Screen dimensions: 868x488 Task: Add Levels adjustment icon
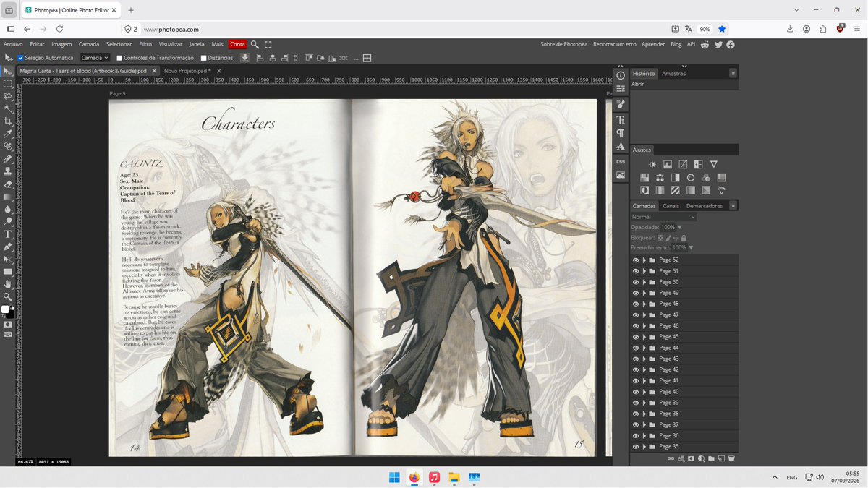(x=668, y=165)
